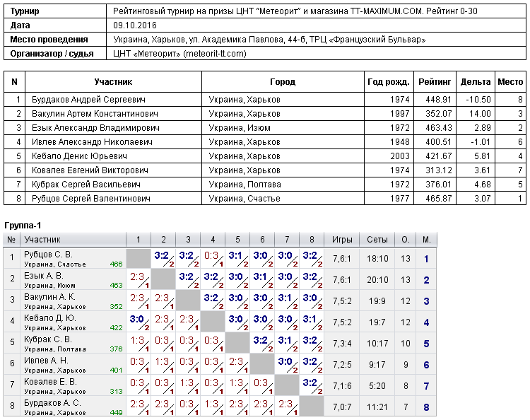The width and height of the screenshot is (530, 420).
Task: Click the tournament date 09.10.2016
Action: point(135,25)
